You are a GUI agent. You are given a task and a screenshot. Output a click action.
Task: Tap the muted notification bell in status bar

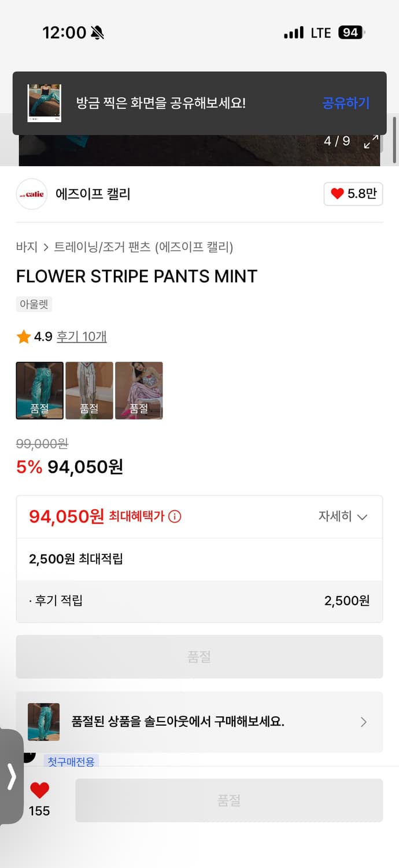96,32
